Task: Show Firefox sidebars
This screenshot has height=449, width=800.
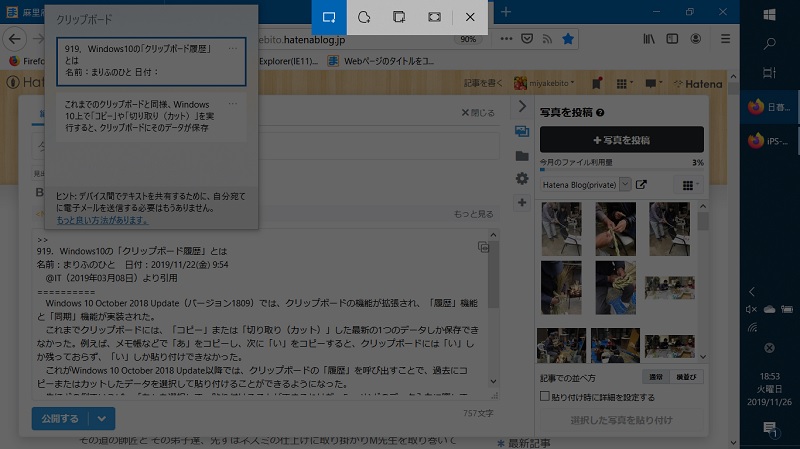Action: pyautogui.click(x=672, y=39)
